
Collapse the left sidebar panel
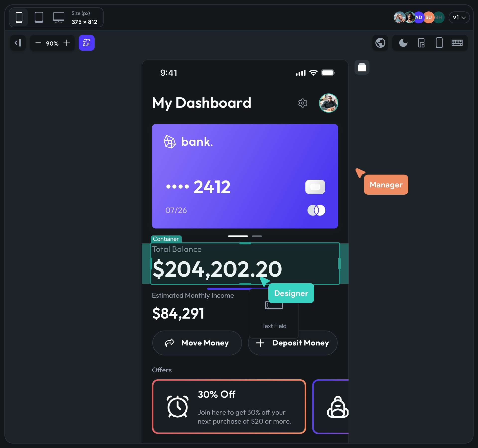pyautogui.click(x=18, y=43)
